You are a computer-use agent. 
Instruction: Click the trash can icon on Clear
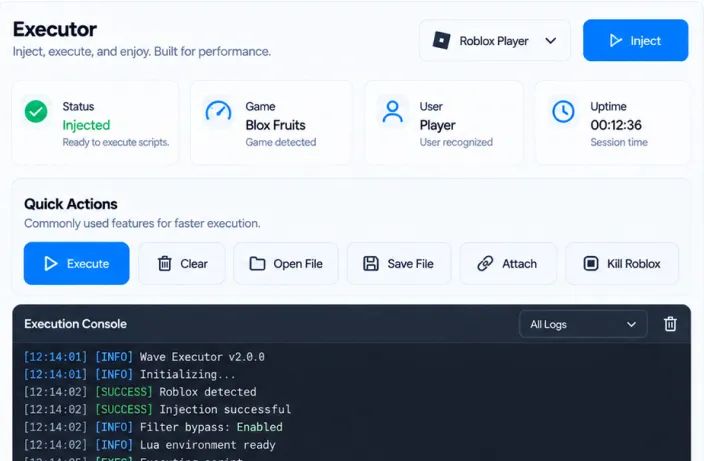(x=165, y=263)
